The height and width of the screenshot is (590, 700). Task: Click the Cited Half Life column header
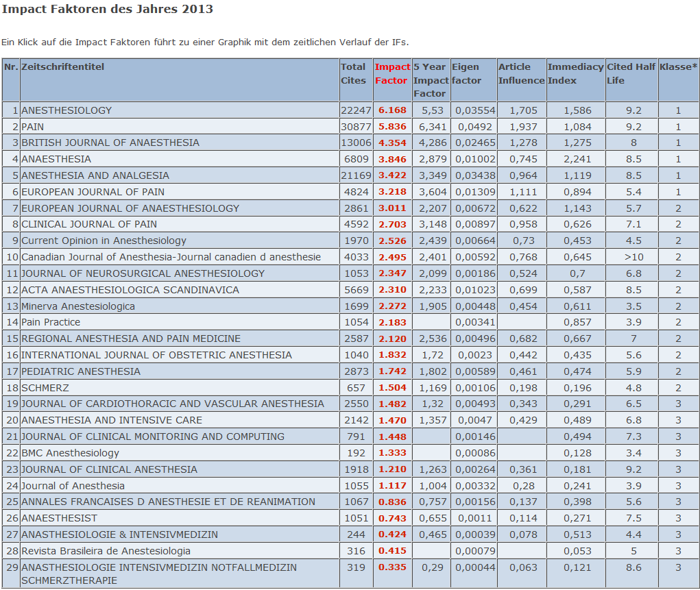tap(631, 74)
